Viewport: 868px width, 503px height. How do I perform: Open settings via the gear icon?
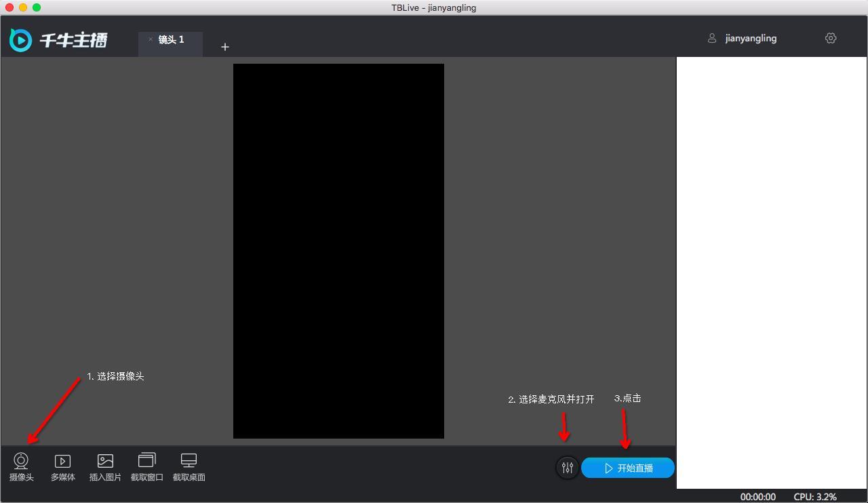[x=831, y=38]
